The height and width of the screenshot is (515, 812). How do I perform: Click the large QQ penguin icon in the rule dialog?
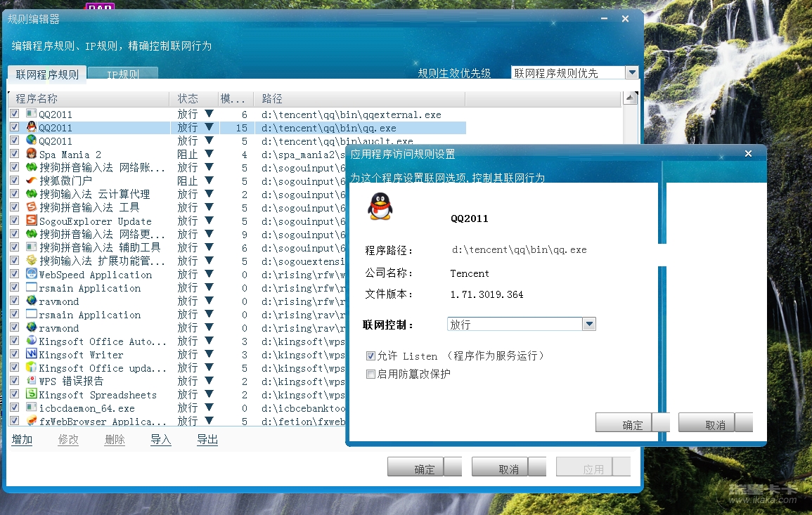(x=380, y=207)
